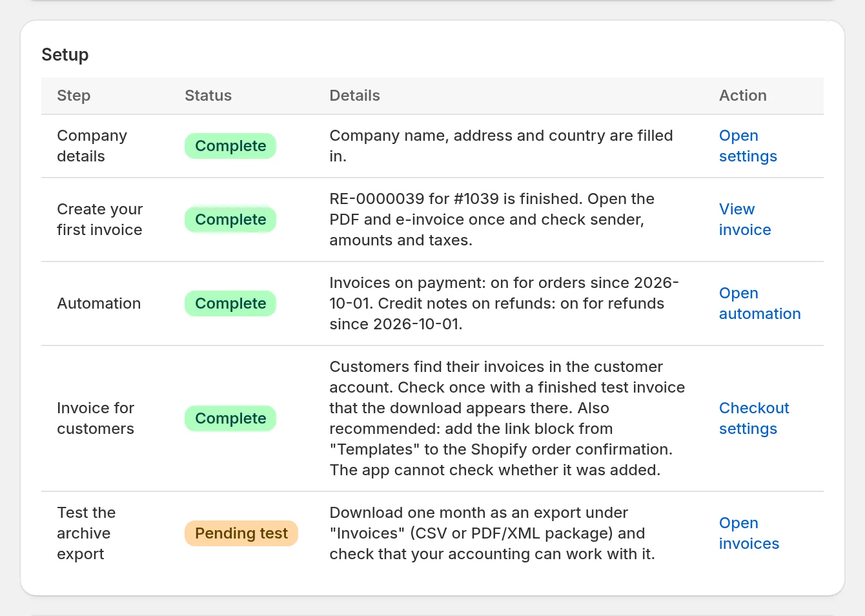
Task: Click the 'Company details' step name
Action: pos(92,146)
